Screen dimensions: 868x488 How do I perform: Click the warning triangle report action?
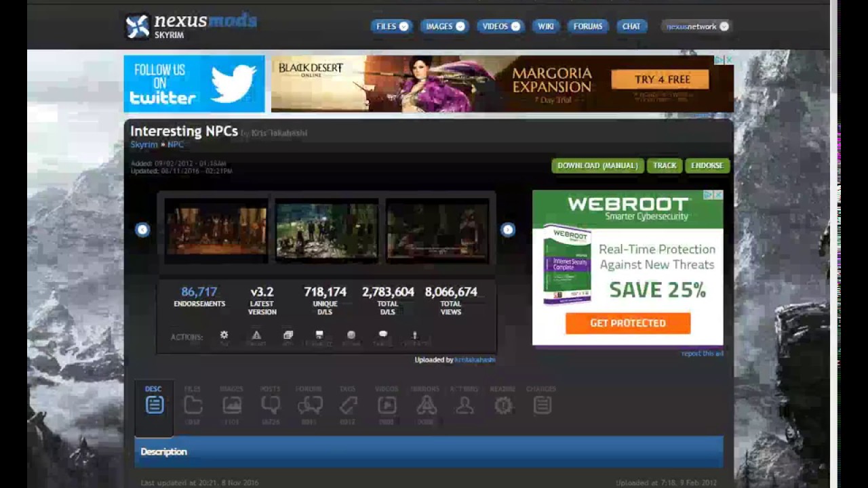coord(256,335)
